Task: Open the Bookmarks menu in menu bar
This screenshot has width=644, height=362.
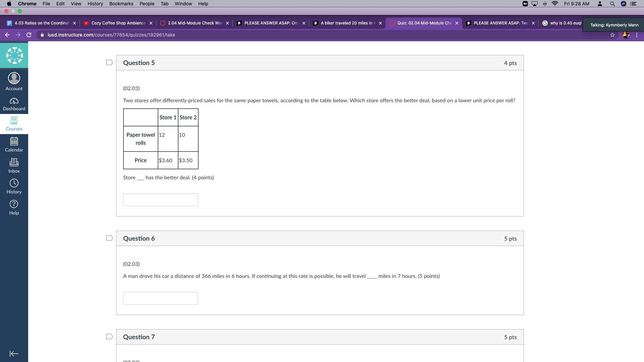Action: pyautogui.click(x=121, y=4)
